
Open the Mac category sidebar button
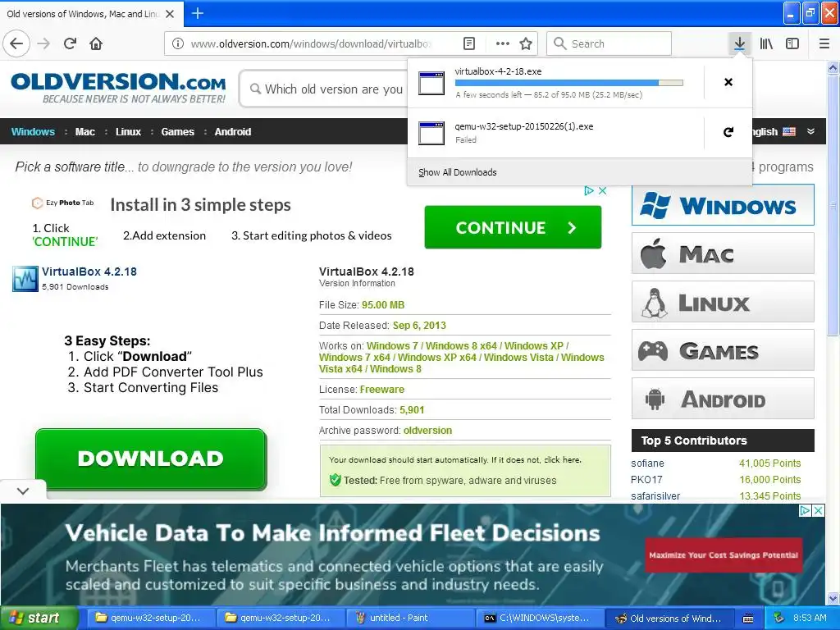click(x=723, y=253)
